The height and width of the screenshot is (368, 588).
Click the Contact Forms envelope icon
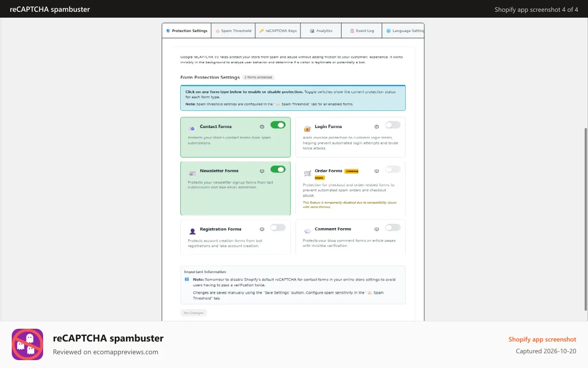(x=192, y=129)
